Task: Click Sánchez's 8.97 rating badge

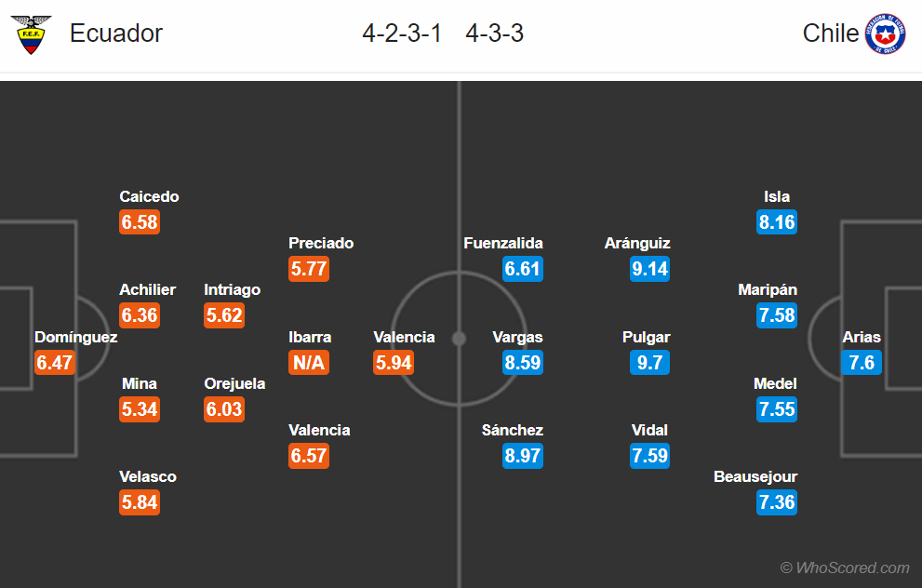Action: (x=523, y=456)
